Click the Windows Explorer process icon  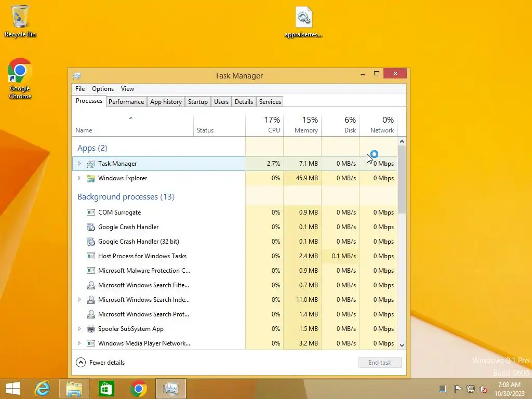click(90, 179)
